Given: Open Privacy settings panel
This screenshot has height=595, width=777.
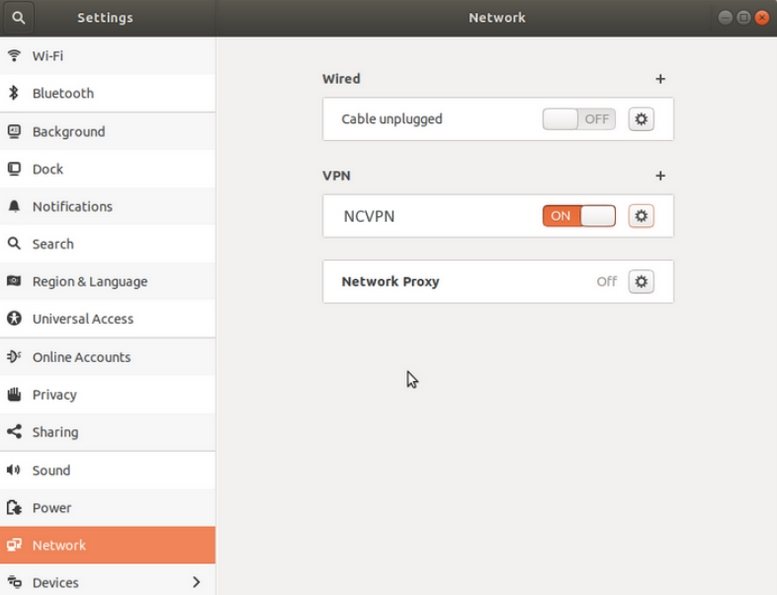Looking at the screenshot, I should coord(108,394).
